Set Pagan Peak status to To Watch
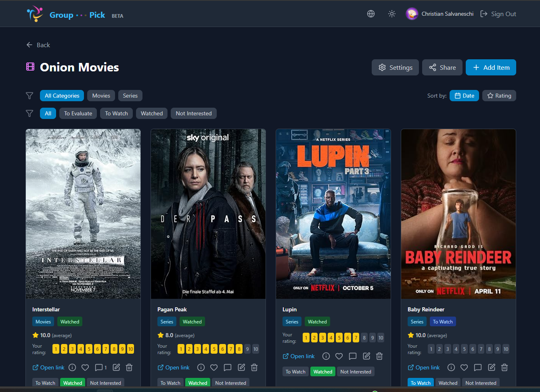 [170, 383]
